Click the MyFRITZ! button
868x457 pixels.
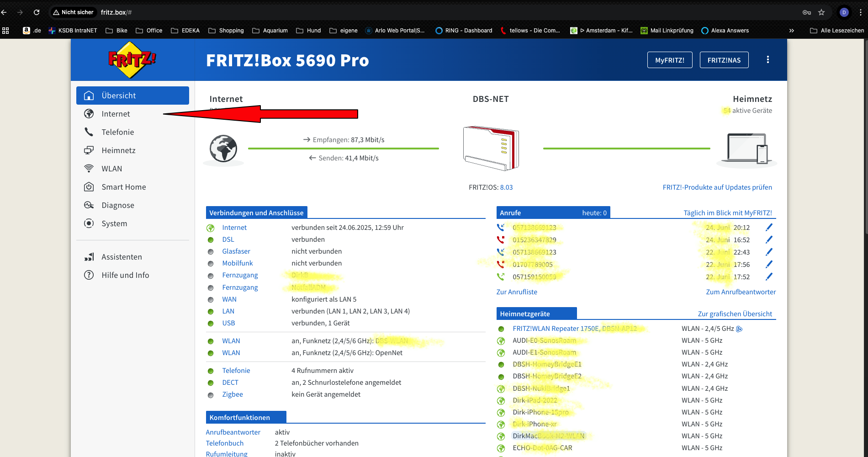tap(670, 60)
